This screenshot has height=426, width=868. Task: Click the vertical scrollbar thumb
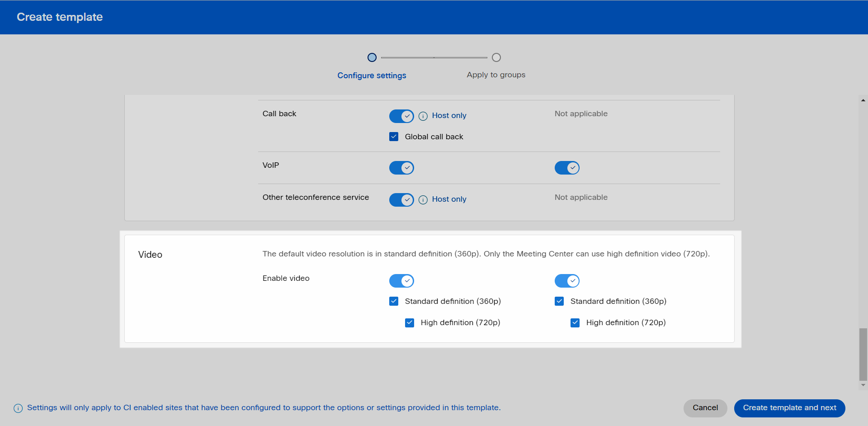click(863, 355)
